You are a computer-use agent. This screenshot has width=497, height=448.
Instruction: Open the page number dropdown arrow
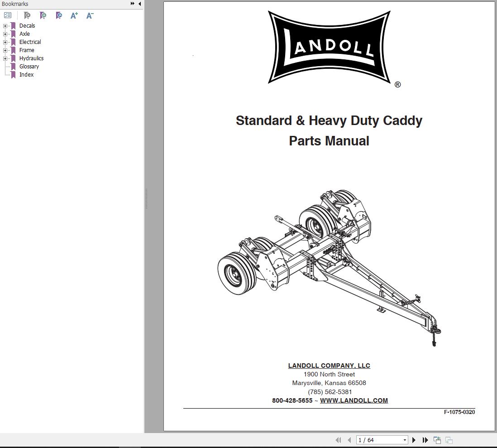click(x=405, y=440)
